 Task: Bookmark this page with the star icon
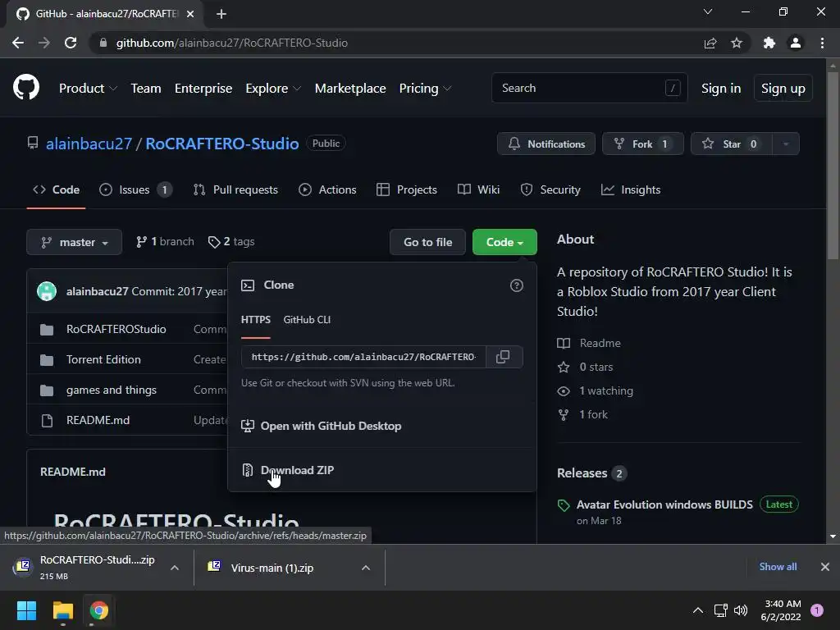(x=737, y=43)
